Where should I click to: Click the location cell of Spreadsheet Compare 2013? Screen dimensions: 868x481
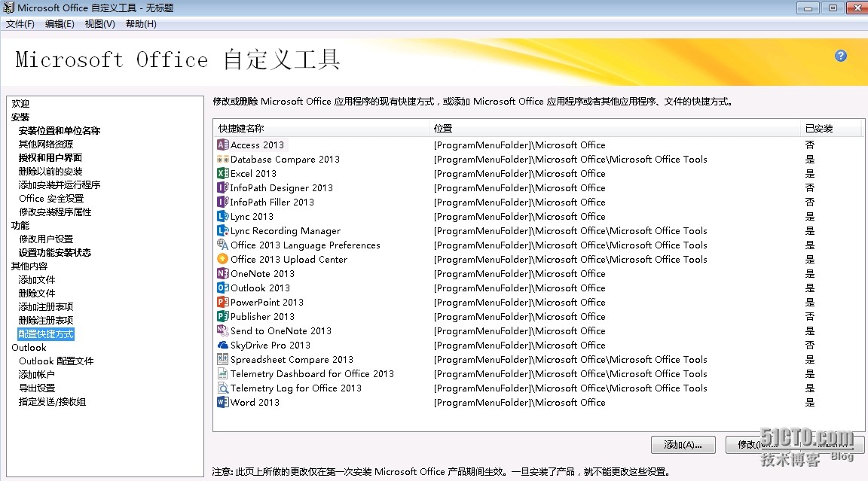pyautogui.click(x=570, y=359)
